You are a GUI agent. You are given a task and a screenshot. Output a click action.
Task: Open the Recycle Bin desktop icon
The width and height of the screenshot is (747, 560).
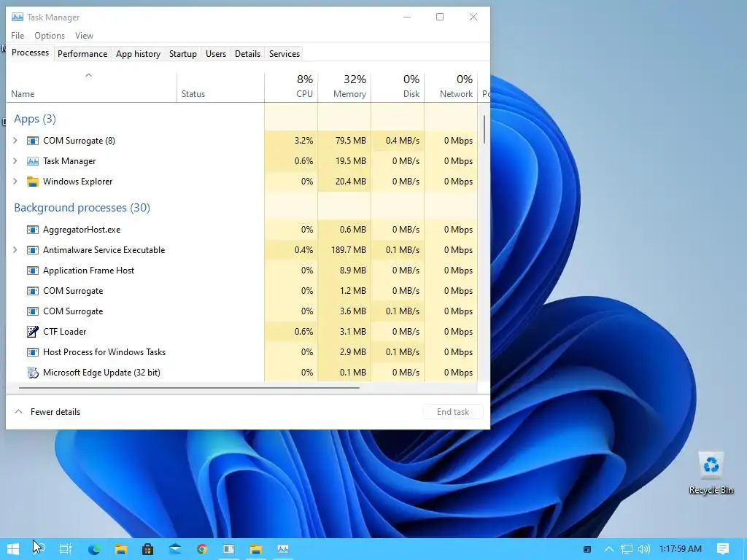pyautogui.click(x=711, y=472)
